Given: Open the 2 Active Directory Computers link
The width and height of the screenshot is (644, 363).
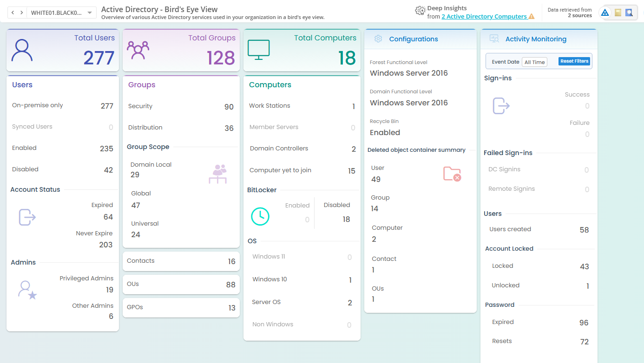Looking at the screenshot, I should [484, 16].
